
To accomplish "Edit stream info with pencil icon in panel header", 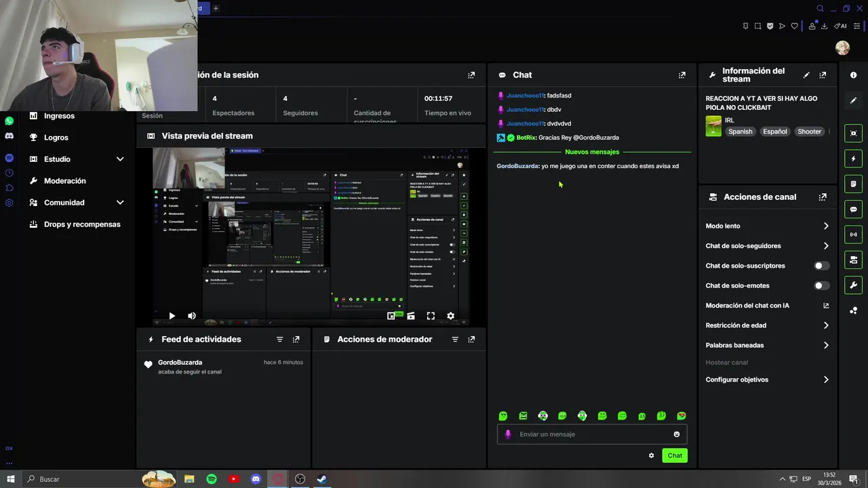I will point(806,75).
